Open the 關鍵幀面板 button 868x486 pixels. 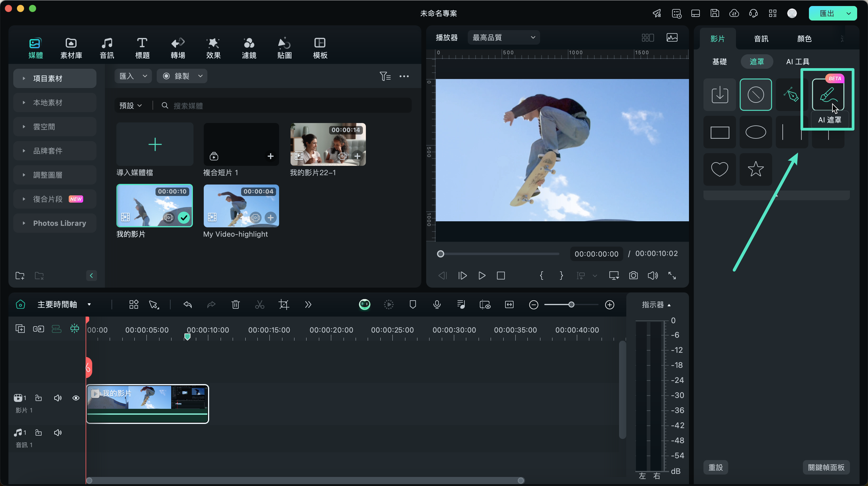tap(826, 468)
